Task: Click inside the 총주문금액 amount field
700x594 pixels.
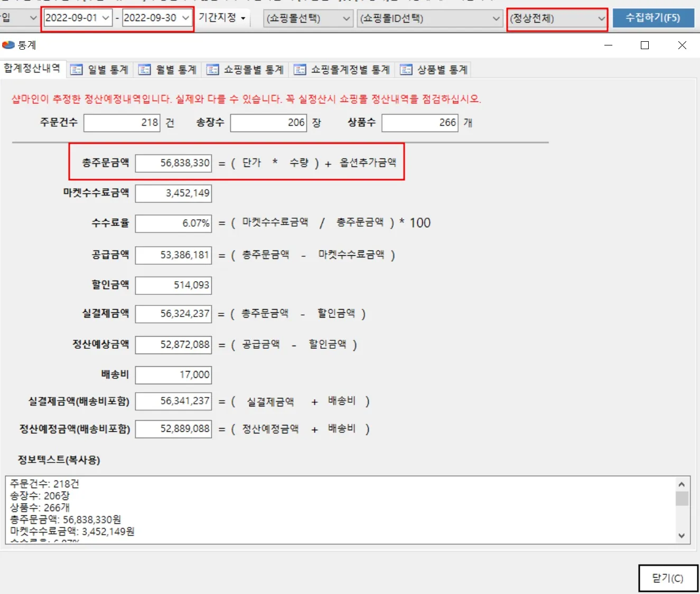Action: point(173,163)
